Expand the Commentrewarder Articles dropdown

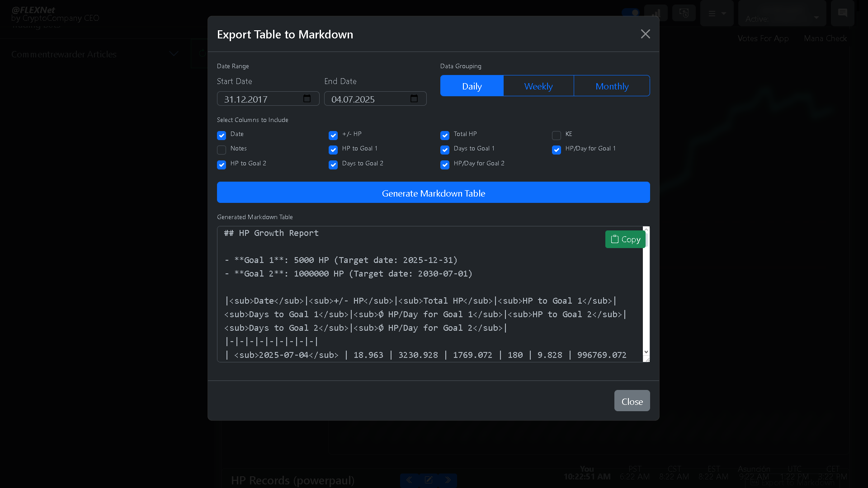click(95, 54)
